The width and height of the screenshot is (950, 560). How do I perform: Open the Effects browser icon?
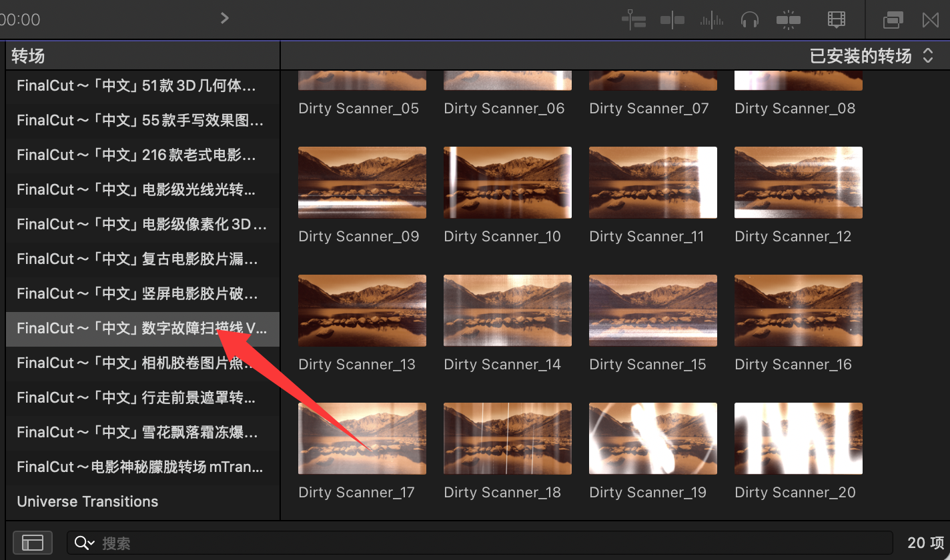click(893, 20)
